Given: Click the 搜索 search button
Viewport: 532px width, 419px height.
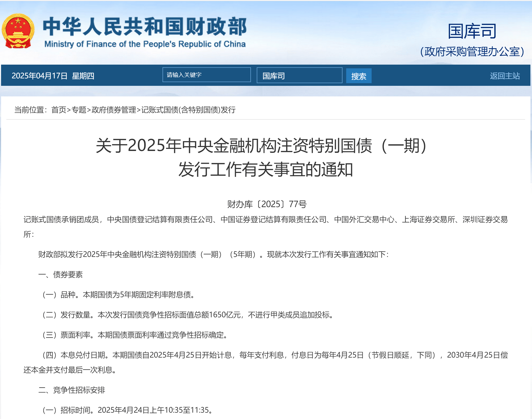Looking at the screenshot, I should tap(359, 76).
